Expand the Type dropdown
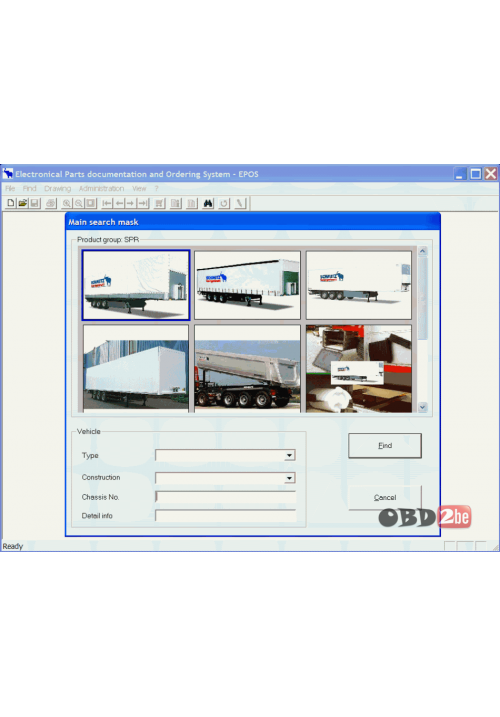 [289, 455]
